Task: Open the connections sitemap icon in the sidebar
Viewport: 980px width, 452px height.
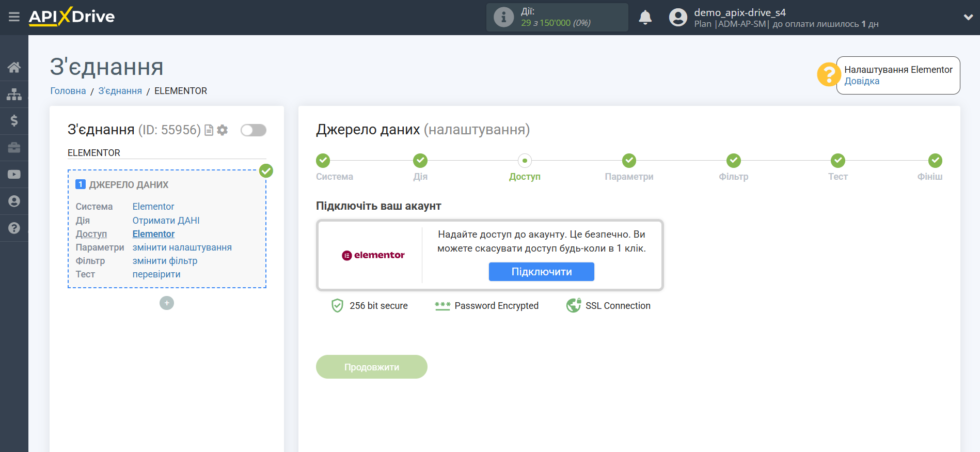Action: tap(14, 94)
